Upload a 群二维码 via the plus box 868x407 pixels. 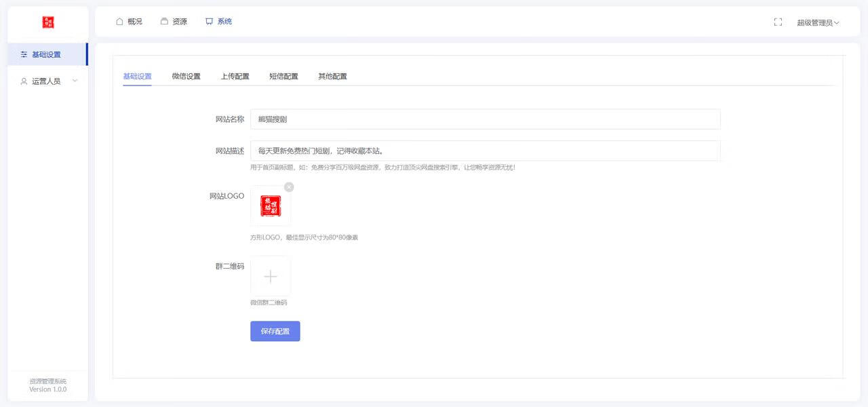click(270, 276)
